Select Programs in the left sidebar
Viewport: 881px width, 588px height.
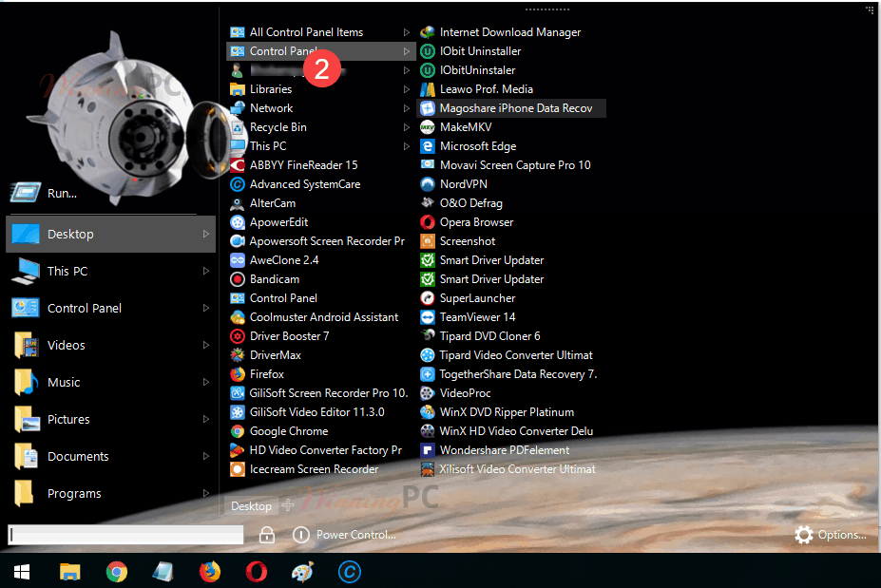[110, 493]
